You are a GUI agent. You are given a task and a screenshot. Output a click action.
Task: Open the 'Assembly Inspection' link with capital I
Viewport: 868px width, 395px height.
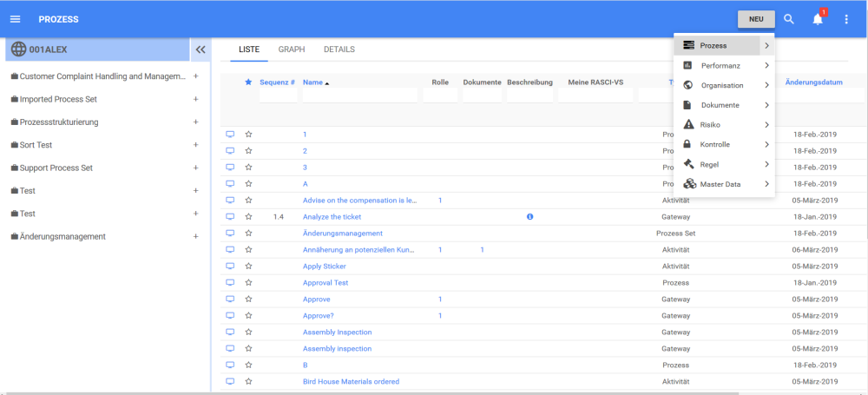[x=337, y=332]
